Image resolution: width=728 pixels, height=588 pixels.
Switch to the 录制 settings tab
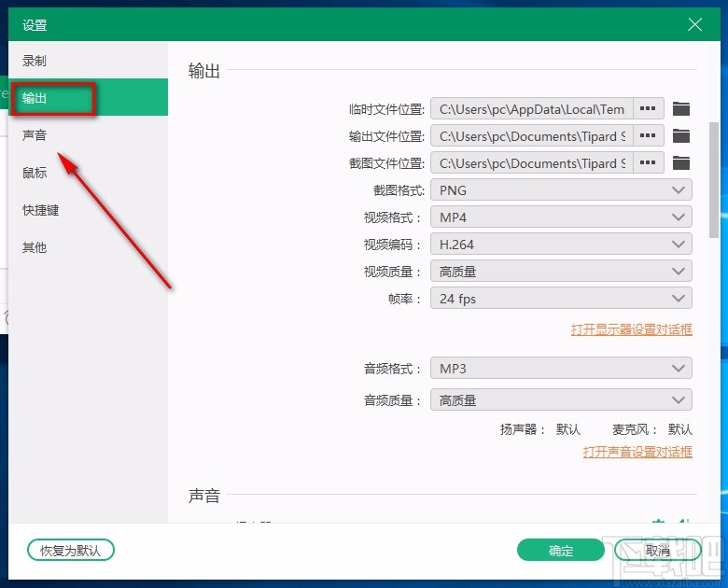pyautogui.click(x=89, y=61)
